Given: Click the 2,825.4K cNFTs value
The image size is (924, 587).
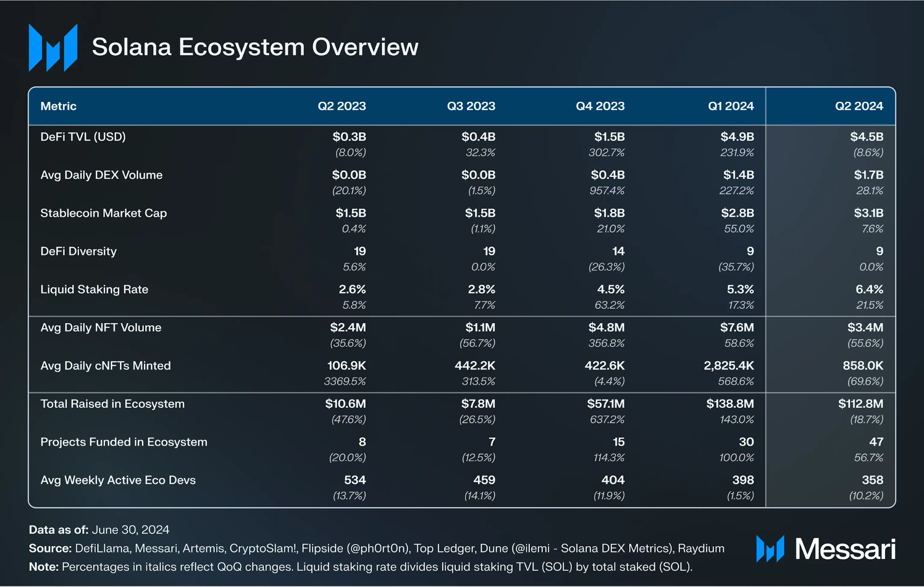Looking at the screenshot, I should (x=728, y=366).
